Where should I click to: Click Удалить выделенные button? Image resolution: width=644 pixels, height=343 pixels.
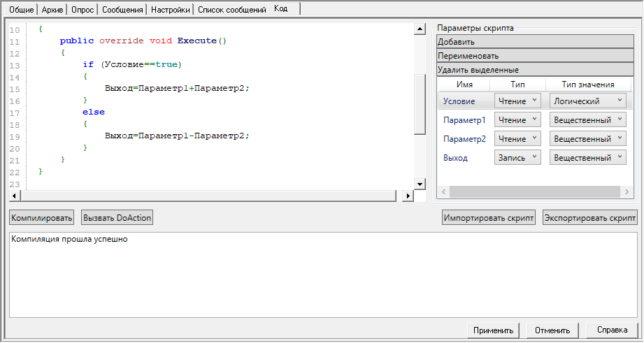pos(535,69)
